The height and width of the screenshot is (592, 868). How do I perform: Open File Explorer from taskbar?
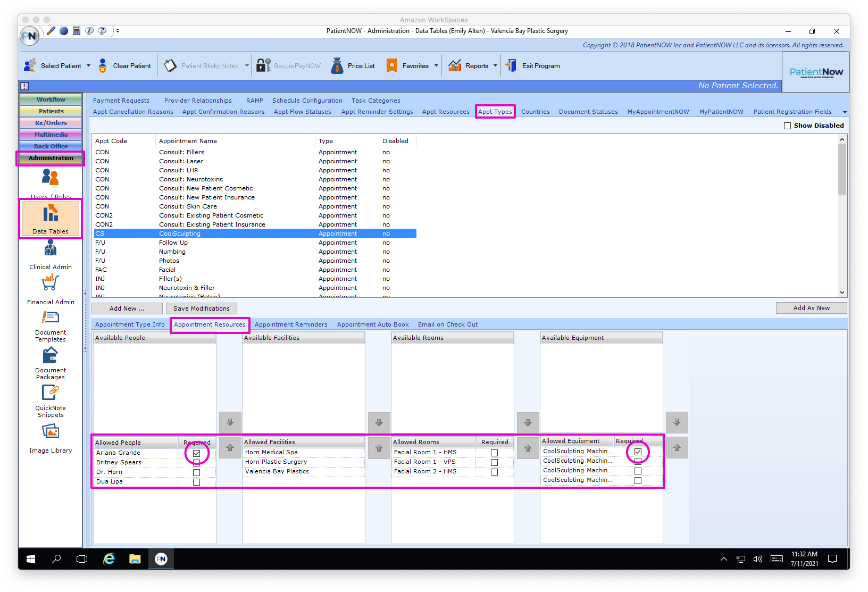pyautogui.click(x=135, y=559)
